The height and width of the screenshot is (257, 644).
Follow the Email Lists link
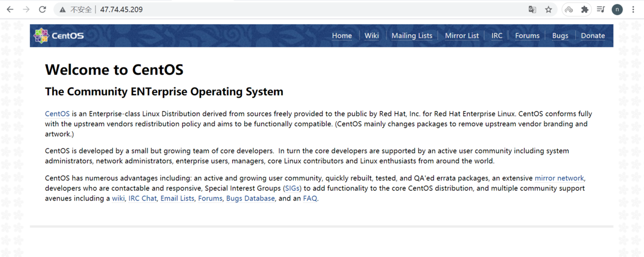[177, 198]
